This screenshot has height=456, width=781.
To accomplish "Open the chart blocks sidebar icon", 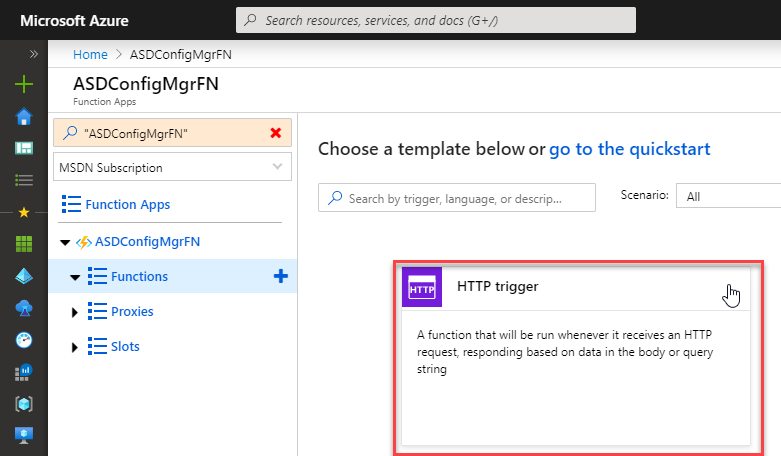I will tap(24, 372).
